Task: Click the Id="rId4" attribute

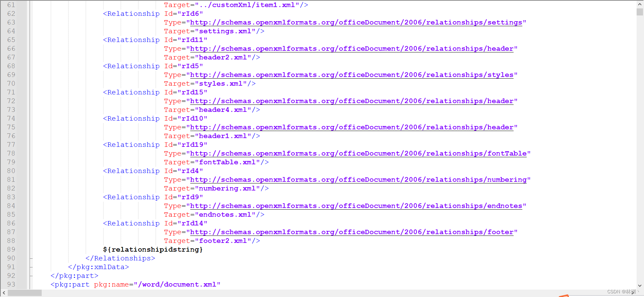Action: (x=184, y=171)
